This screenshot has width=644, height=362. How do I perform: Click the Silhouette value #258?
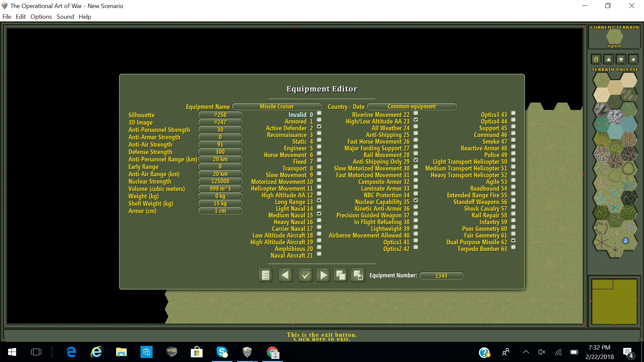point(220,115)
